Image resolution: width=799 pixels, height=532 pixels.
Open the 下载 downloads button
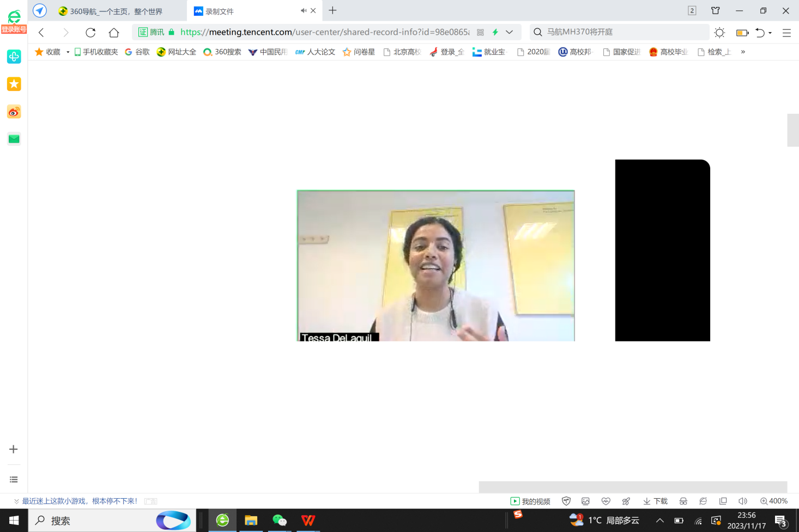pos(655,501)
